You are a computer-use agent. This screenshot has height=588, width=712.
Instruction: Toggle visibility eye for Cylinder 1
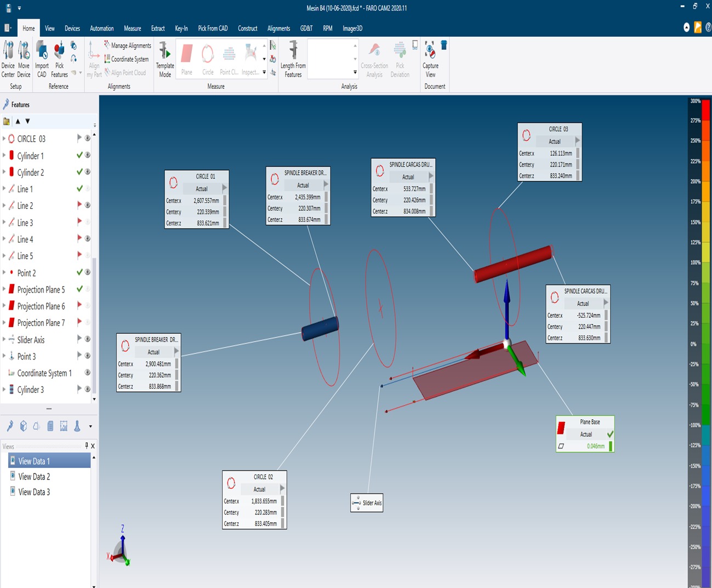point(87,156)
